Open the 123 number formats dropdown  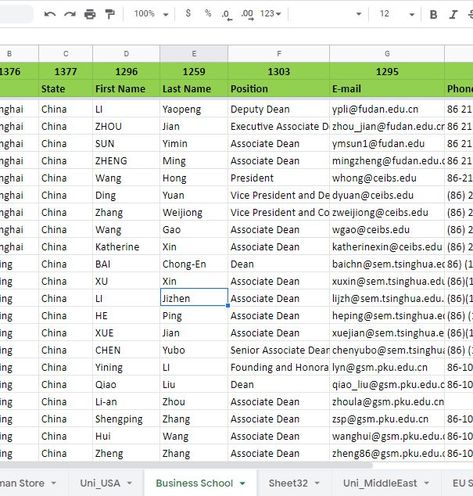click(x=270, y=14)
